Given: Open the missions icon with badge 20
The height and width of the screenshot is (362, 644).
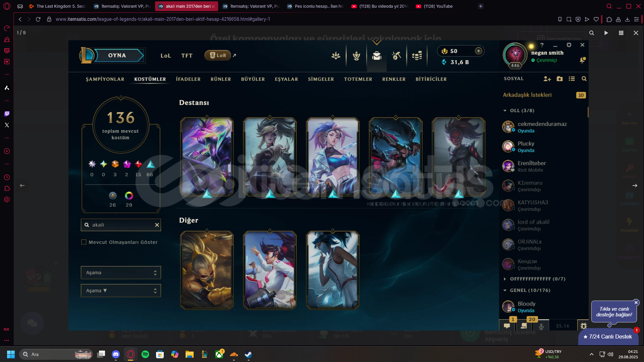Looking at the screenshot, I should [x=524, y=325].
